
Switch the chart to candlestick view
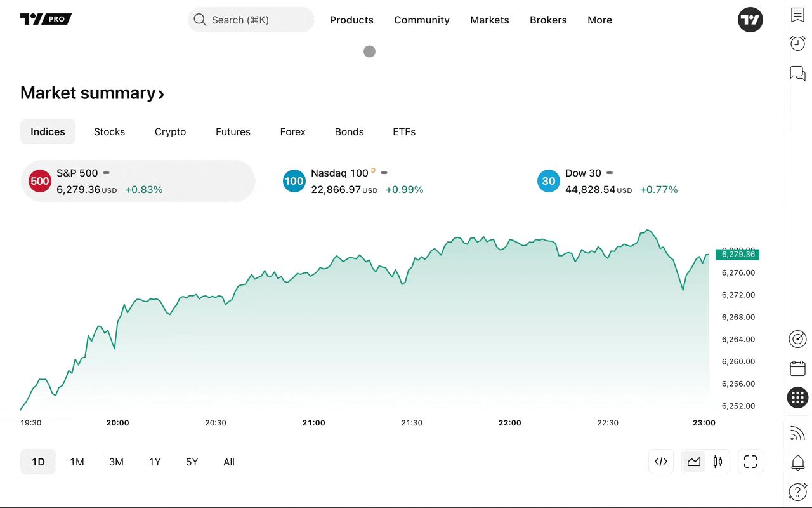717,462
